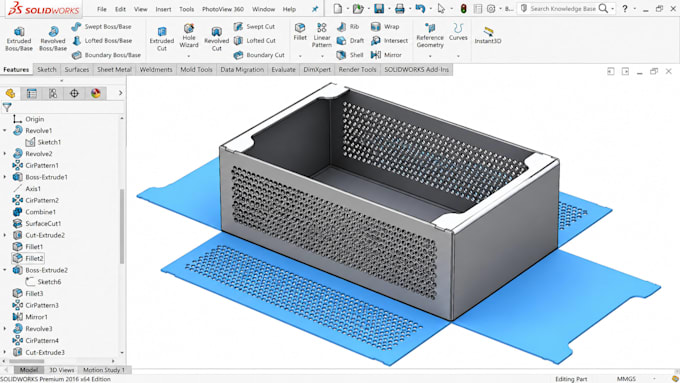
Task: Switch to the Evaluate tab
Action: 283,69
